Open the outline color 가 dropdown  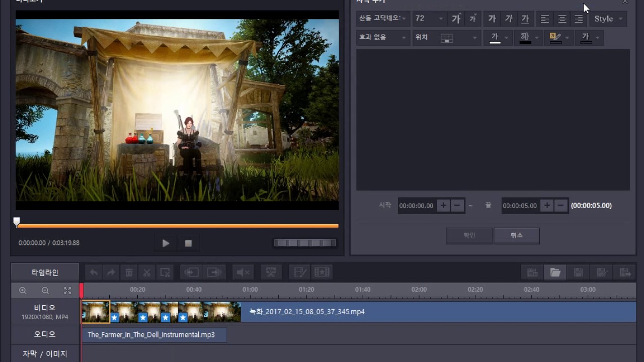click(529, 37)
